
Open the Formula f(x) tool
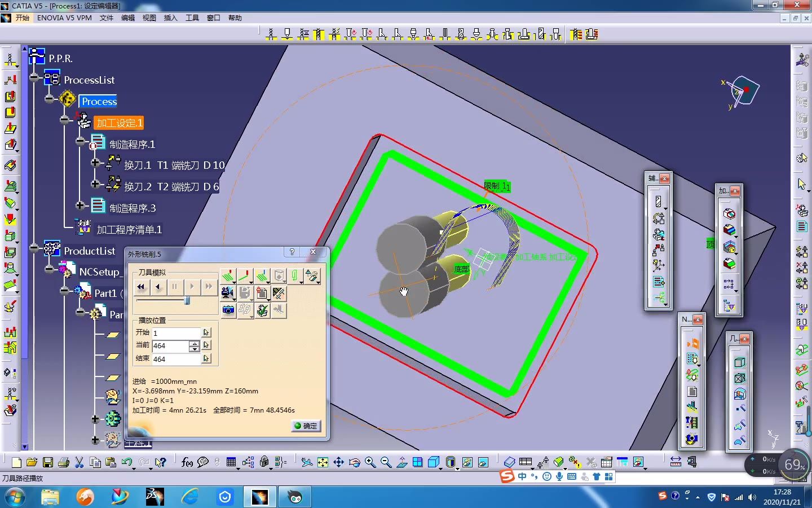187,462
